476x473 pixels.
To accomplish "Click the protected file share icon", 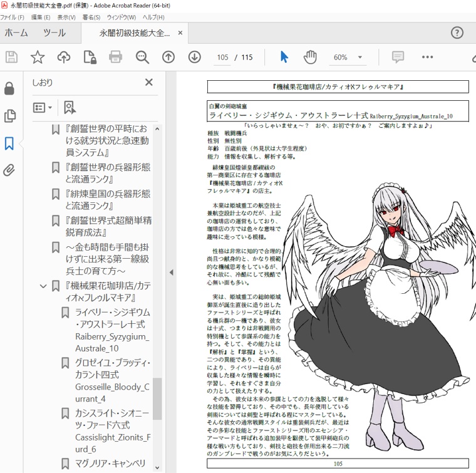I will coord(90,57).
